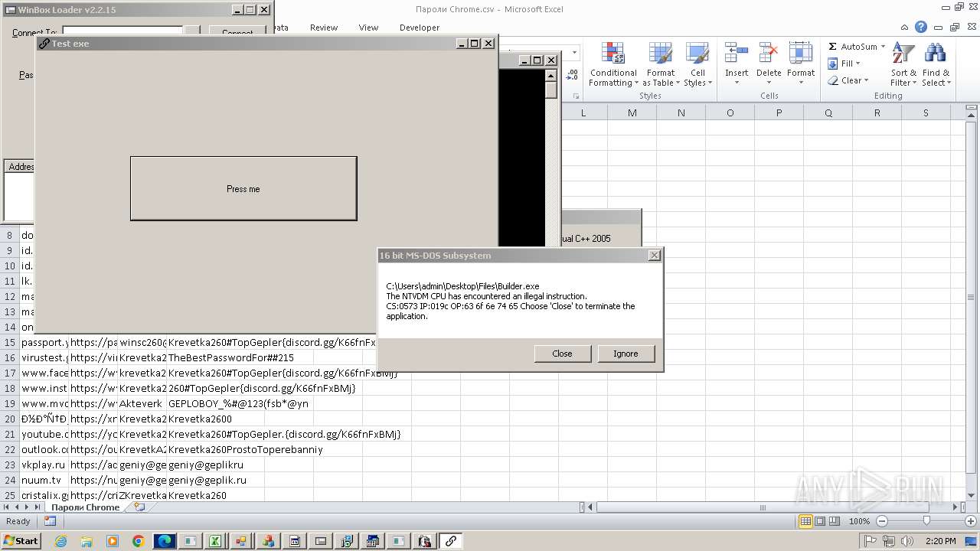The image size is (980, 551).
Task: Minimize the Excel ribbon with caret icon
Action: point(904,27)
